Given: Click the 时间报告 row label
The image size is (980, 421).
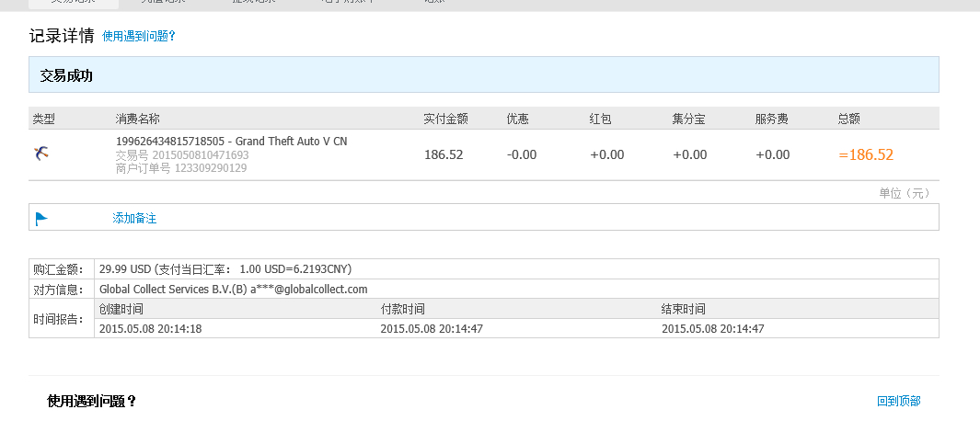Looking at the screenshot, I should point(58,319).
